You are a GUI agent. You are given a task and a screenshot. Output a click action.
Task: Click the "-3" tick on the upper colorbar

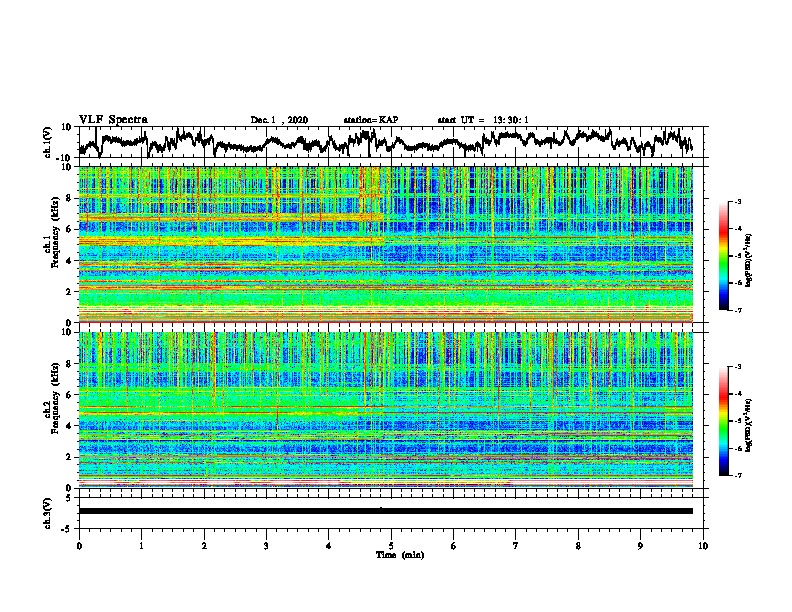737,201
